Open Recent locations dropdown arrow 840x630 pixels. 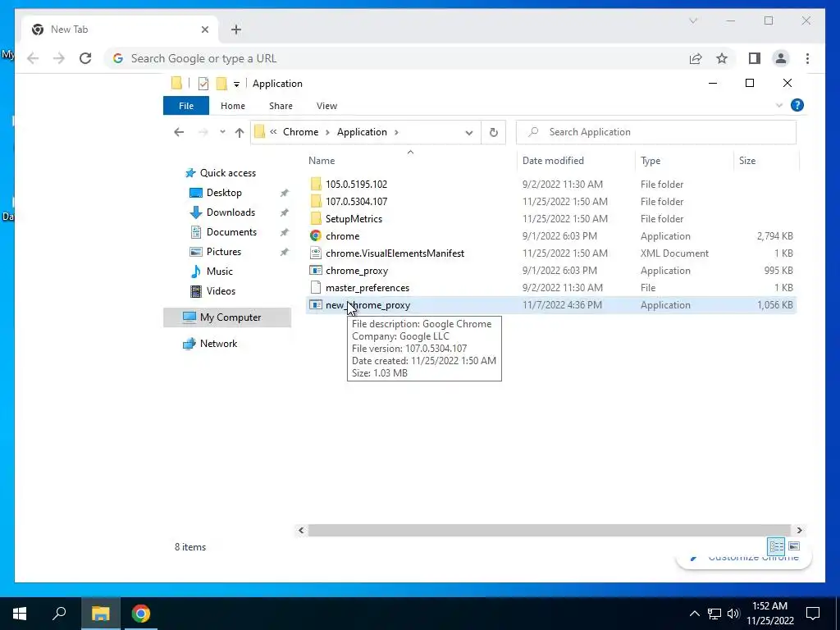pos(222,132)
